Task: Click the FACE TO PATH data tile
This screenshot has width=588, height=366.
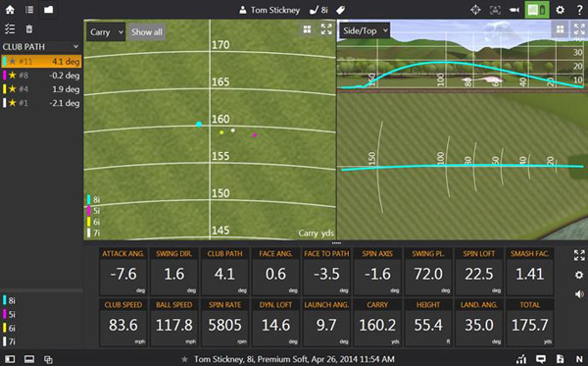Action: [x=326, y=271]
